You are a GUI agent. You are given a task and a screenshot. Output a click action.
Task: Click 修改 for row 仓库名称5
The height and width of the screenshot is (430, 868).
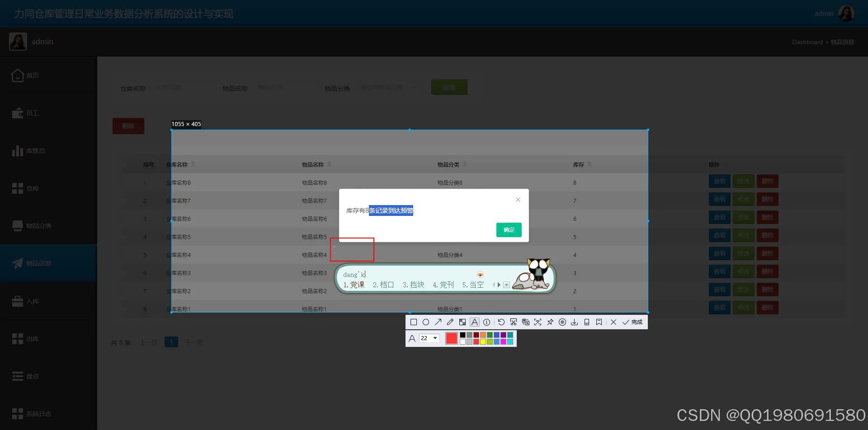[x=744, y=236]
